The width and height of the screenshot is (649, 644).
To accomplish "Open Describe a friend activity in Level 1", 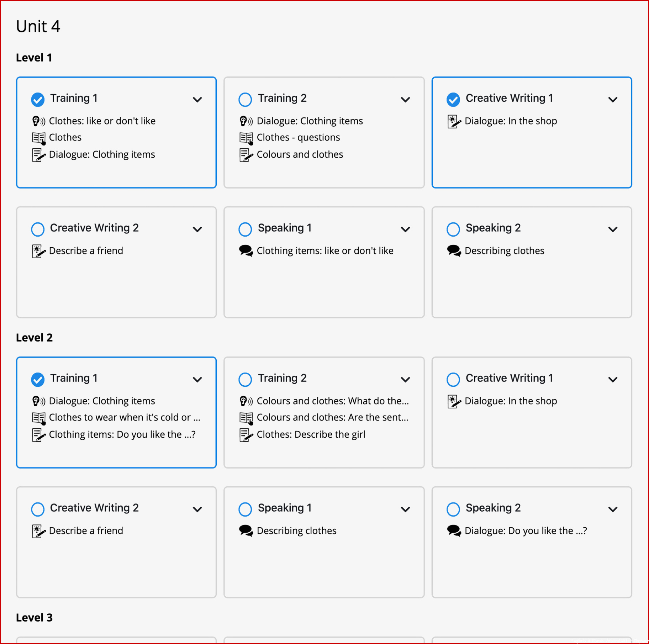I will pyautogui.click(x=86, y=251).
